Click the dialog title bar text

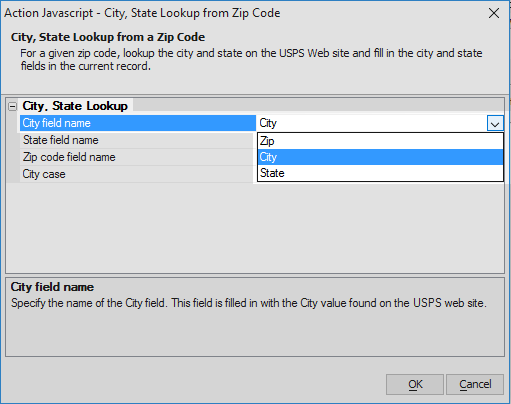tap(142, 13)
